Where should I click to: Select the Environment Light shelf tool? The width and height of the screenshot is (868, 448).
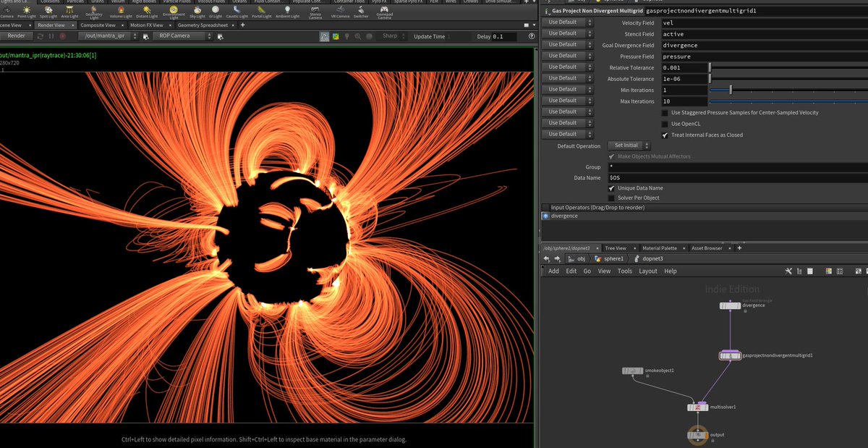coord(174,12)
